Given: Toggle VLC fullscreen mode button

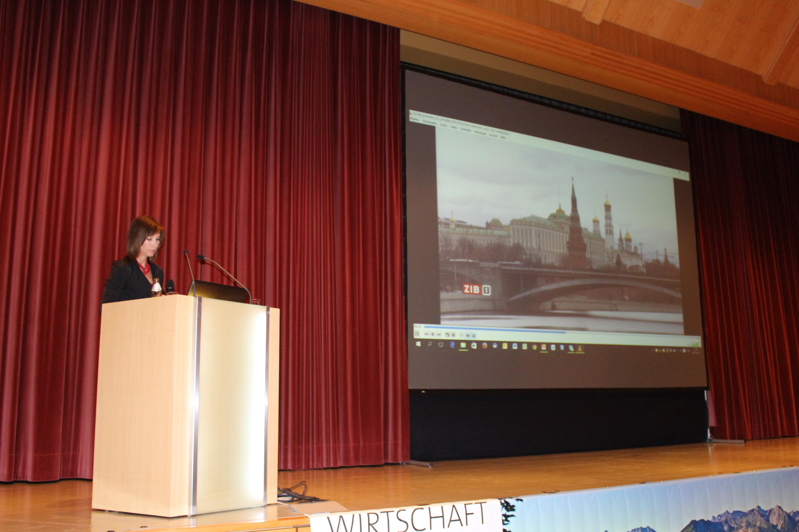Looking at the screenshot, I should coord(447,335).
